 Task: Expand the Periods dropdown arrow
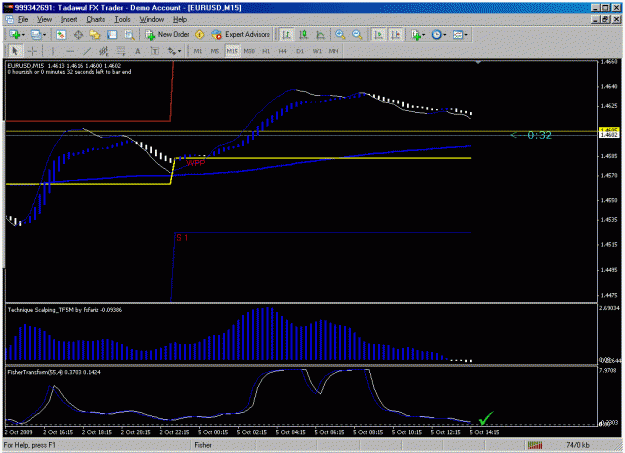tap(444, 35)
